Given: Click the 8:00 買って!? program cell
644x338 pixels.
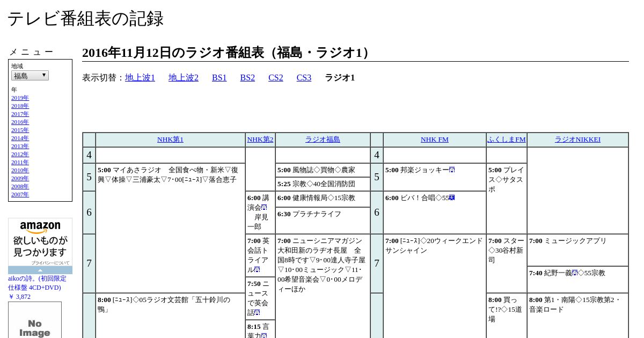Looking at the screenshot, I should click(507, 315).
